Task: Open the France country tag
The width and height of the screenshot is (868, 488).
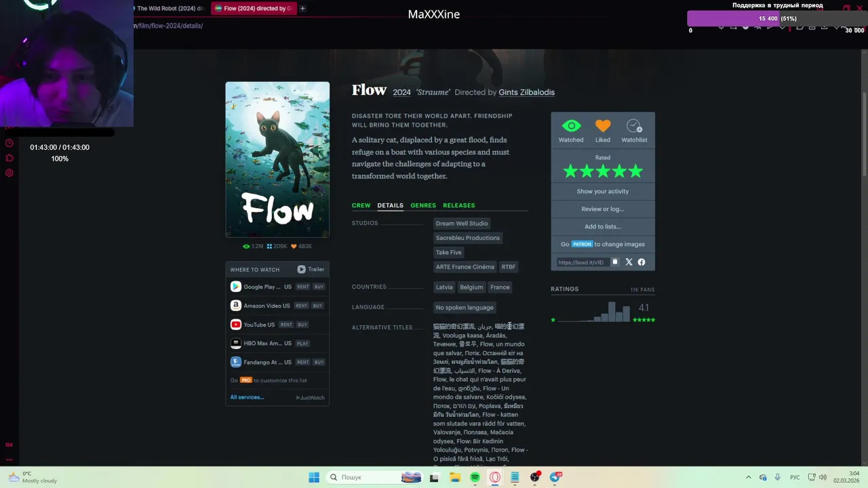Action: 500,287
